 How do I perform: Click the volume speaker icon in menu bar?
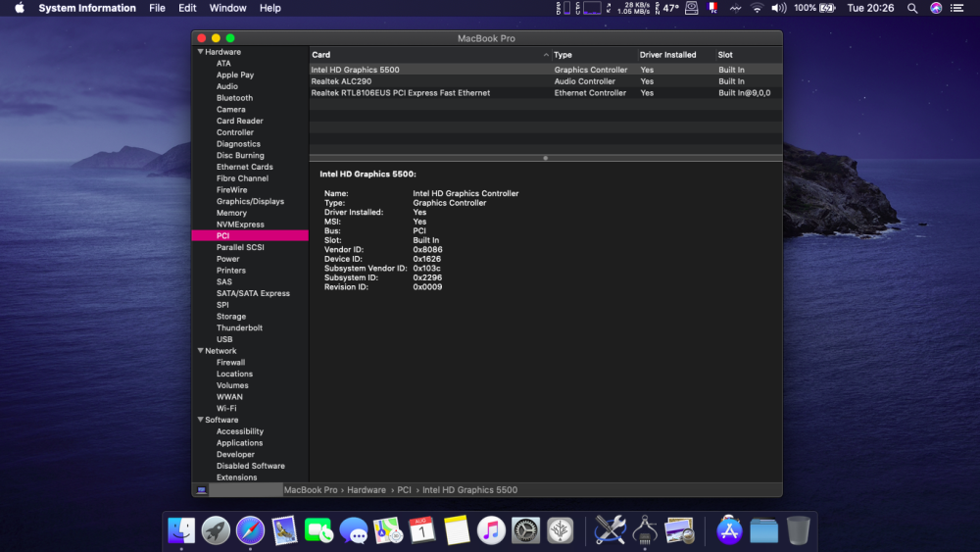tap(779, 8)
